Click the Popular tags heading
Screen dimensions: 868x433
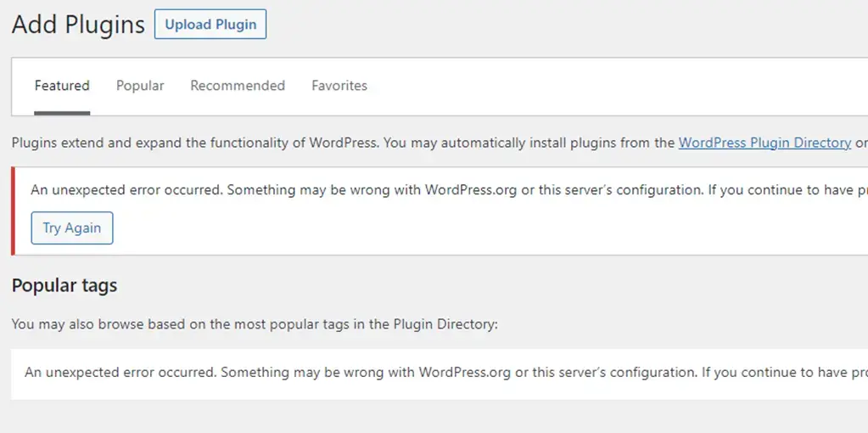64,285
